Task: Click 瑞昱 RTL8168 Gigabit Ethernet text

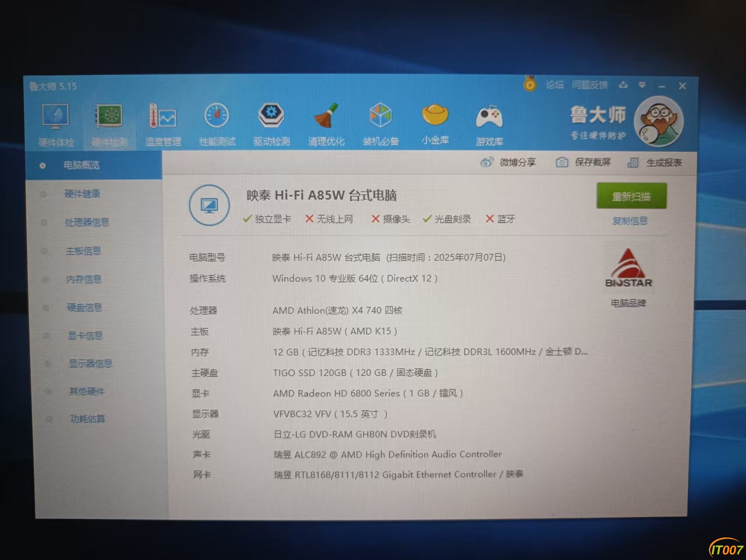Action: pos(399,474)
